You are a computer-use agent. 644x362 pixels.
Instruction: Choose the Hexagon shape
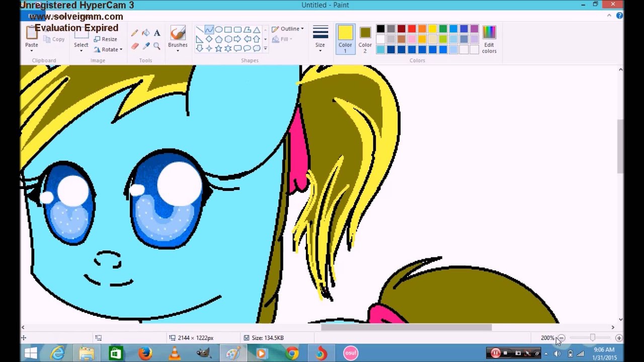(228, 39)
